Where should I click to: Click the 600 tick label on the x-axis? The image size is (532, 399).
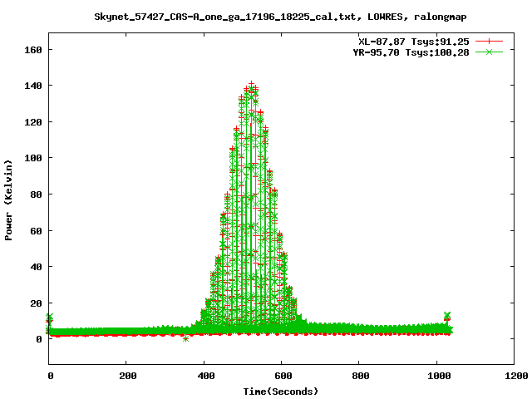point(282,376)
